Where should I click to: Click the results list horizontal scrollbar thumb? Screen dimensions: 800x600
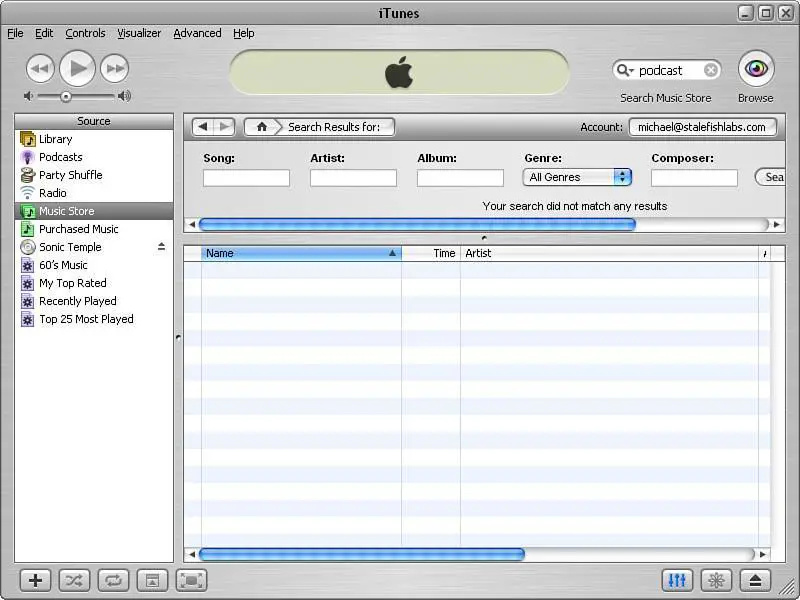[x=362, y=554]
